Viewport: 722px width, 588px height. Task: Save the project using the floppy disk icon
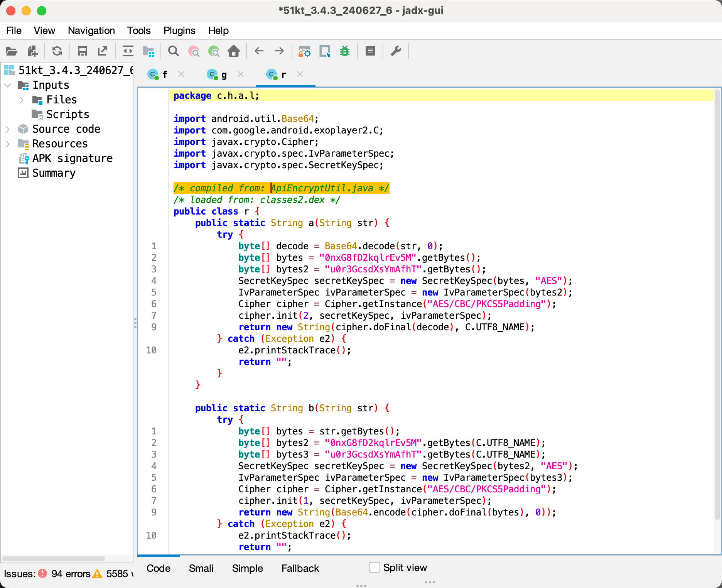tap(83, 51)
